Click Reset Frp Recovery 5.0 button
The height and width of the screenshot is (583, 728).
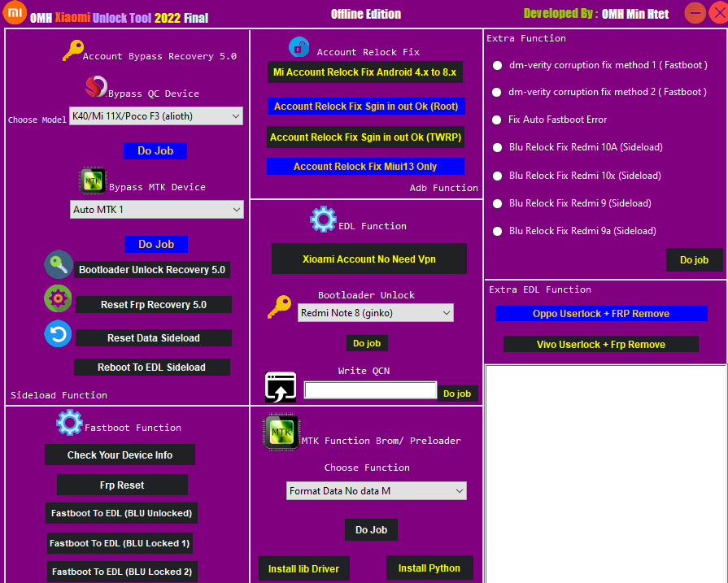point(153,304)
